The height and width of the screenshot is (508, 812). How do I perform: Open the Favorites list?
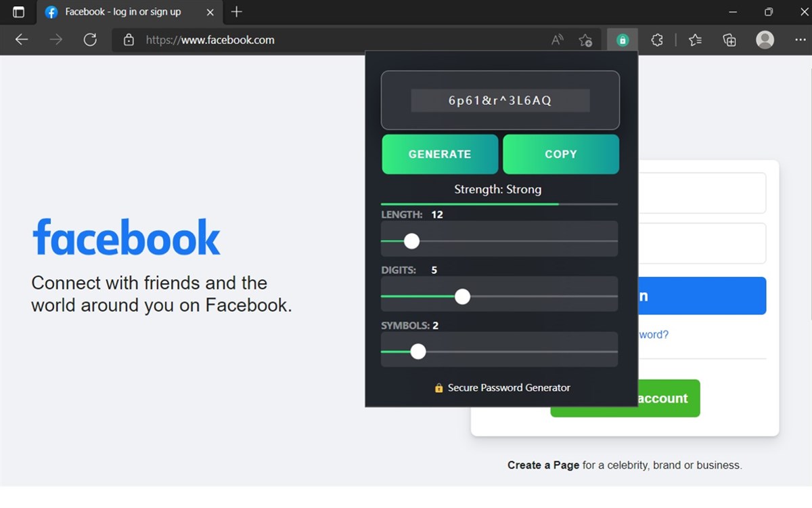point(695,40)
